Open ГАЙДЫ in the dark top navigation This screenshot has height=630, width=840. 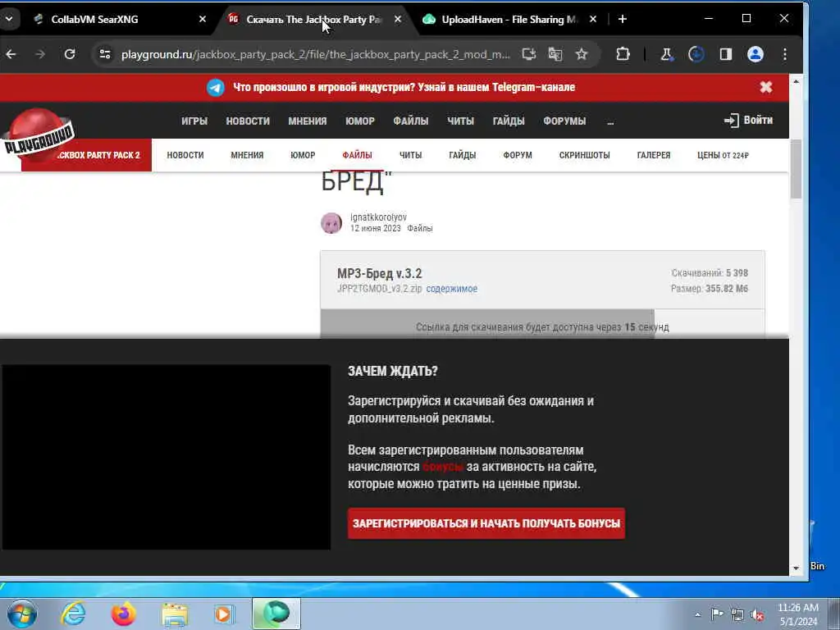pos(509,121)
